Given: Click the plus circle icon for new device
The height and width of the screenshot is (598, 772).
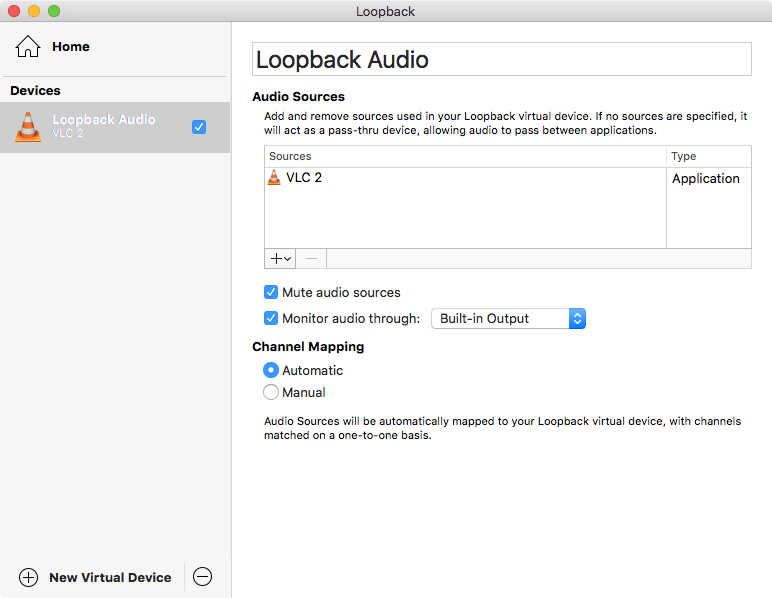Looking at the screenshot, I should coord(28,577).
